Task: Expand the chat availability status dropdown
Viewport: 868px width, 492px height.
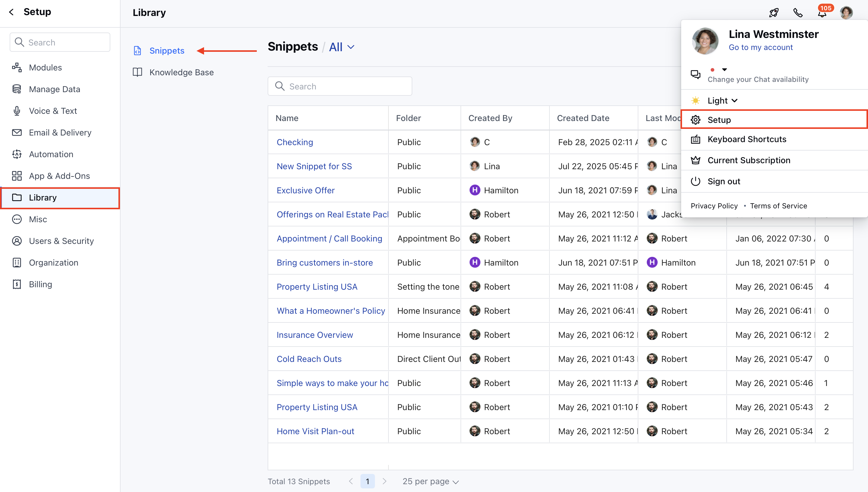Action: coord(724,70)
